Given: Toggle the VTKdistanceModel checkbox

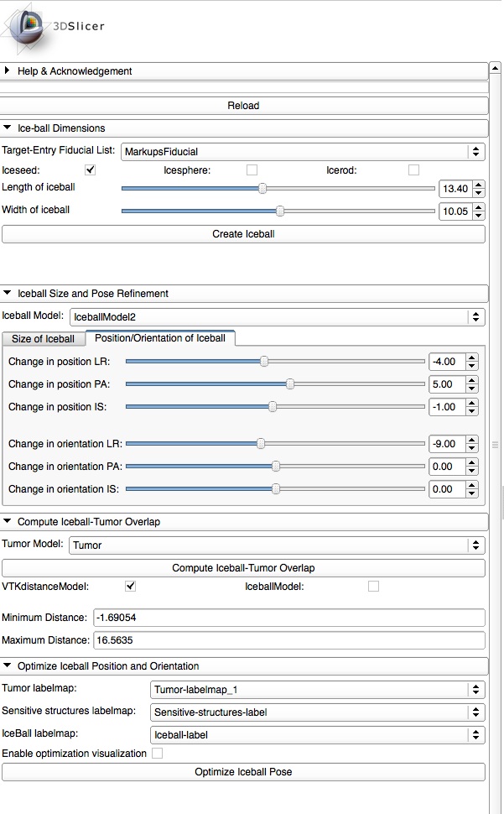Looking at the screenshot, I should (130, 586).
